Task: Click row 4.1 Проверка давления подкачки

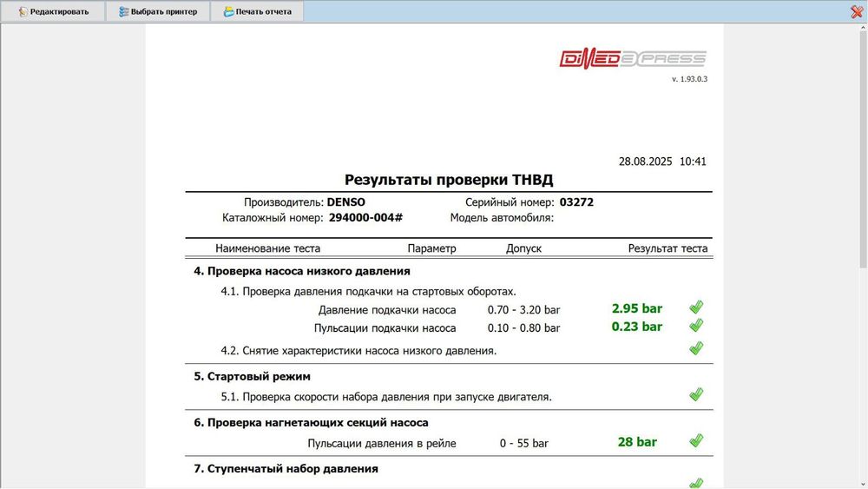Action: pos(368,291)
